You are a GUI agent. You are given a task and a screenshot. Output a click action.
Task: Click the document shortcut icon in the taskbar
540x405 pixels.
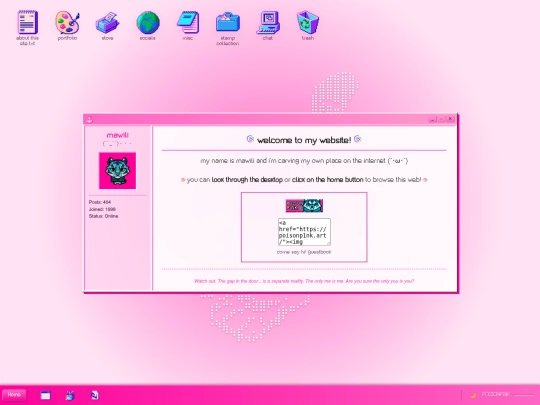click(x=95, y=395)
